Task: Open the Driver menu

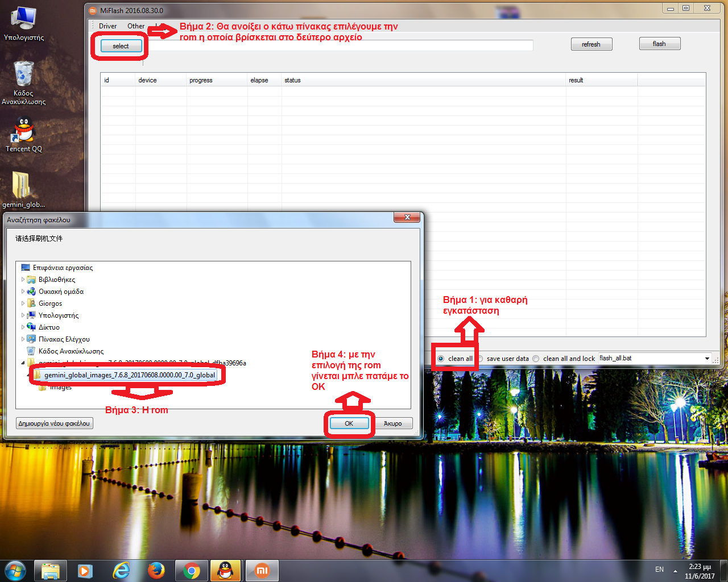Action: [107, 26]
